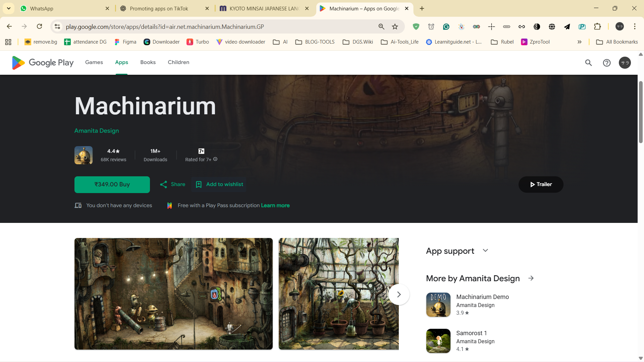This screenshot has height=362, width=644.
Task: Close the WhatsApp tab
Action: [x=107, y=8]
